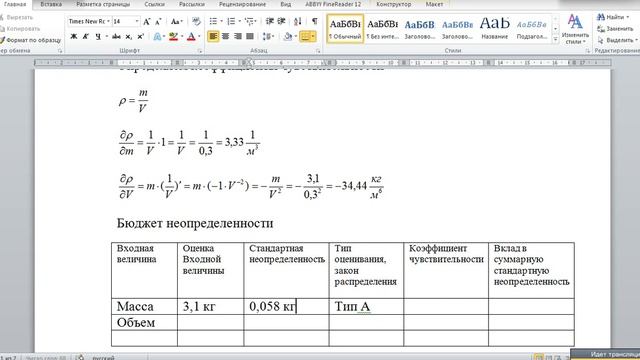Apply text highlight color
This screenshot has height=360, width=640.
173,37
